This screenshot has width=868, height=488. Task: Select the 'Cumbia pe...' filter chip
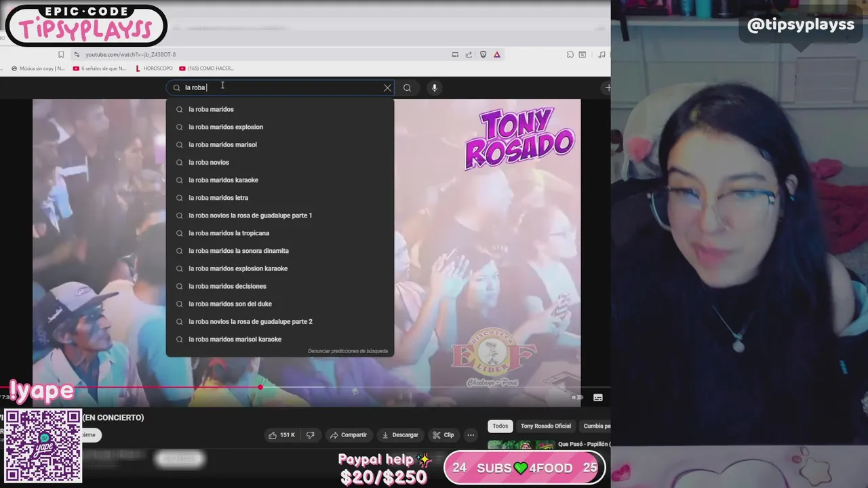coord(596,426)
